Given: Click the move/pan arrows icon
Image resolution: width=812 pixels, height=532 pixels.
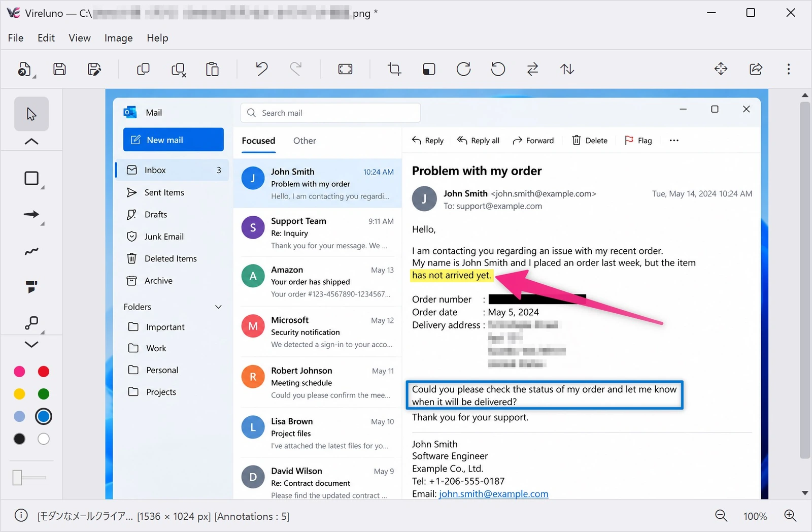Looking at the screenshot, I should tap(721, 69).
